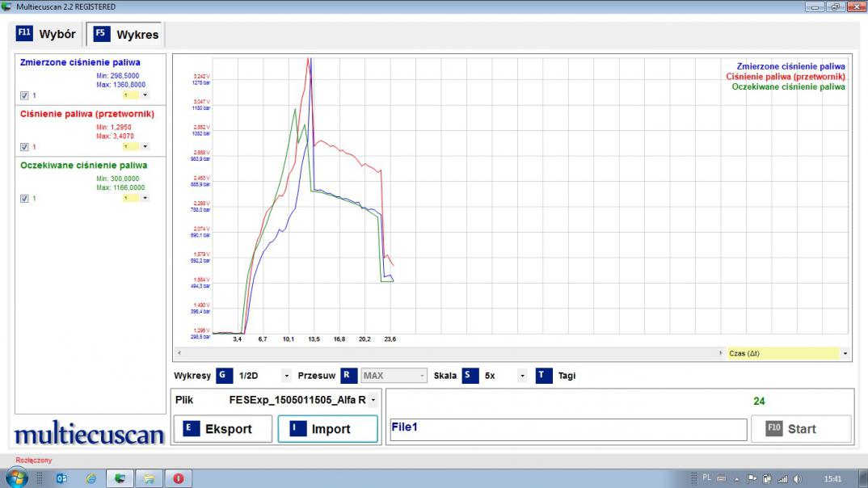Launch Internet Explorer from taskbar

click(x=91, y=478)
